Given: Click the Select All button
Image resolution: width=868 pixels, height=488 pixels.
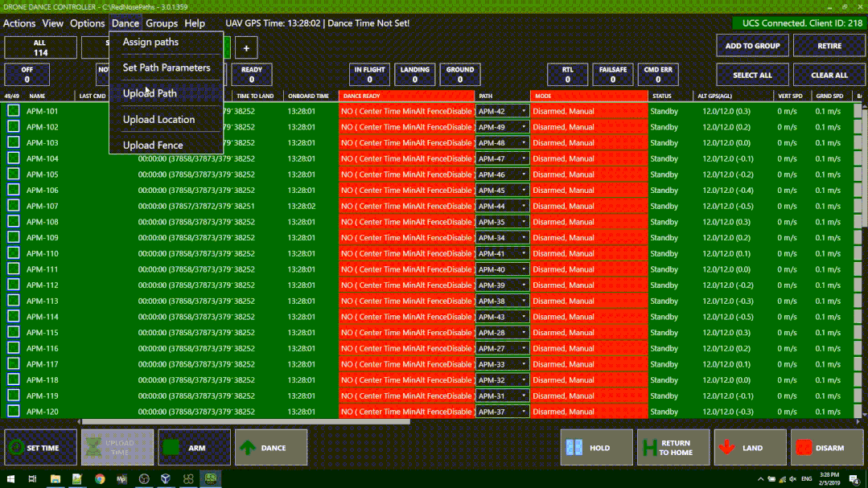Looking at the screenshot, I should click(752, 75).
